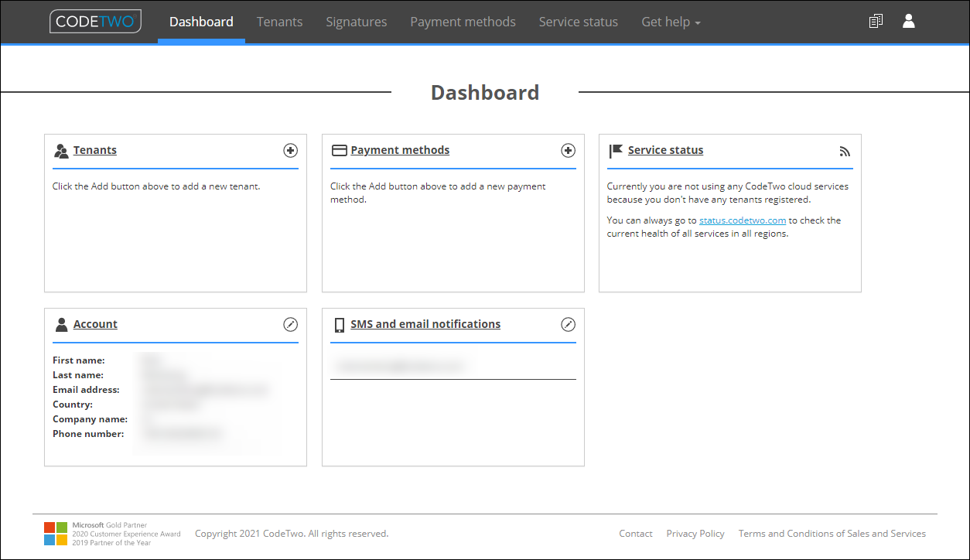Screen dimensions: 970x560
Task: Open the documentation icon in the top bar
Action: [x=876, y=21]
